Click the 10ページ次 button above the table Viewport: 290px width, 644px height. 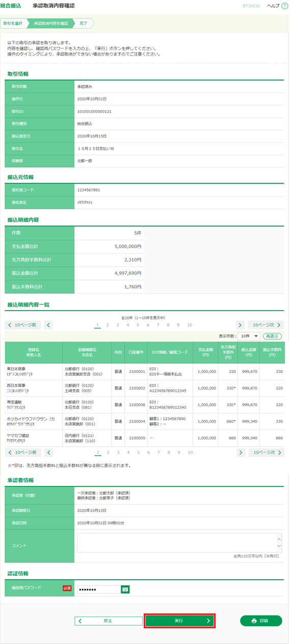tap(266, 325)
